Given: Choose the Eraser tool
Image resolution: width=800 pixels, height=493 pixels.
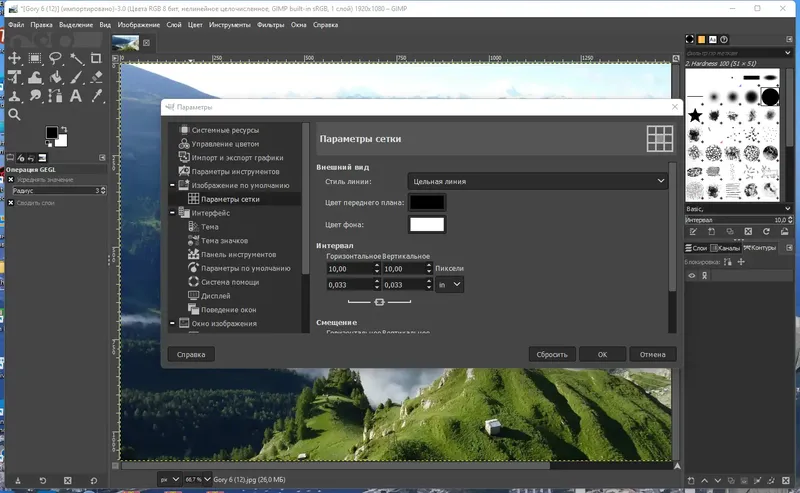Looking at the screenshot, I should 96,77.
